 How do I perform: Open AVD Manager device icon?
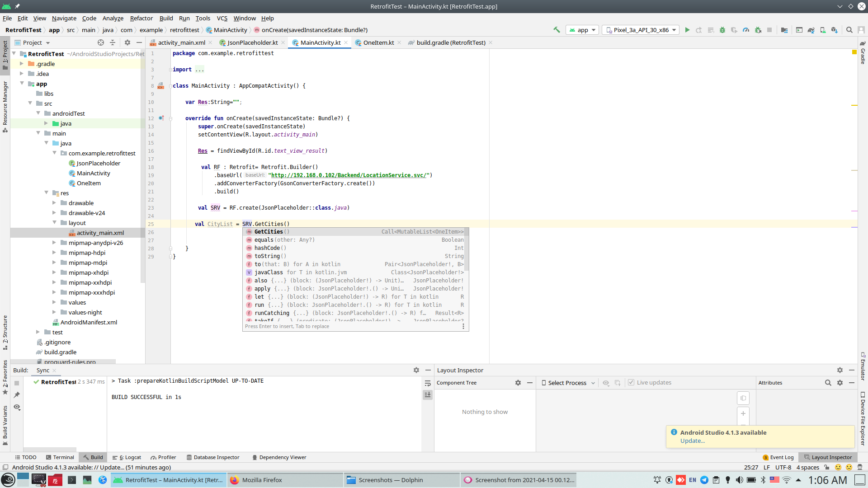click(x=823, y=30)
